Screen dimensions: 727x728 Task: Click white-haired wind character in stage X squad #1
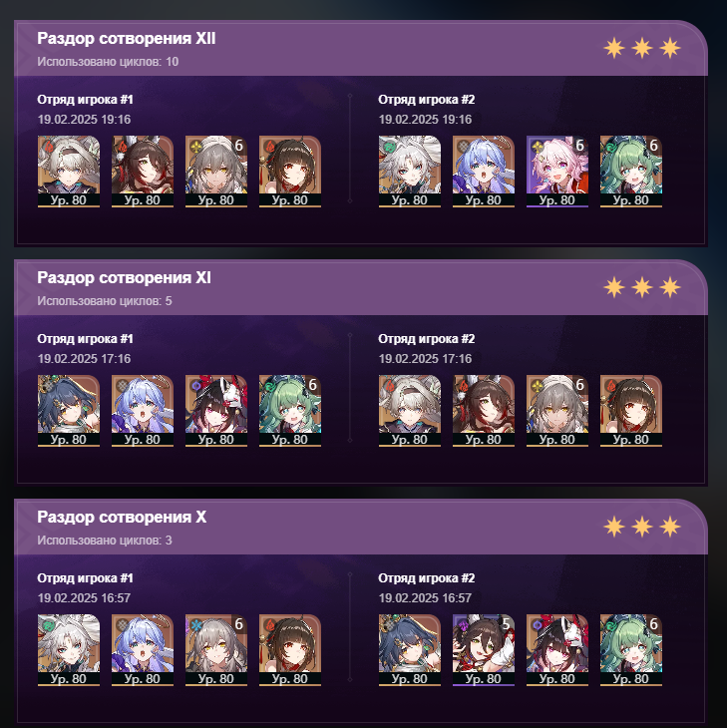[x=68, y=650]
